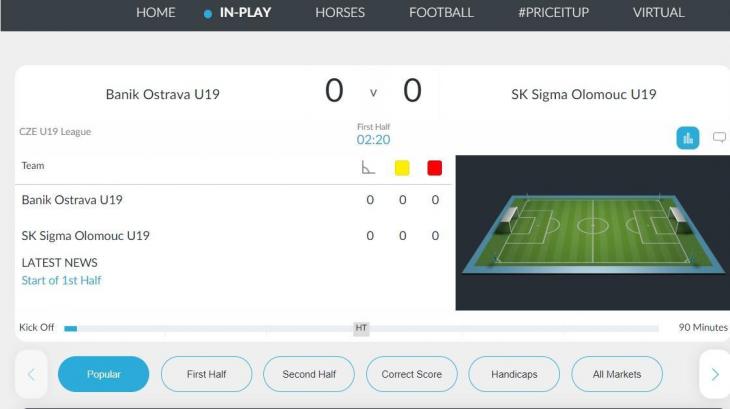Open the FOOTBALL section
This screenshot has width=730, height=409.
tap(441, 13)
